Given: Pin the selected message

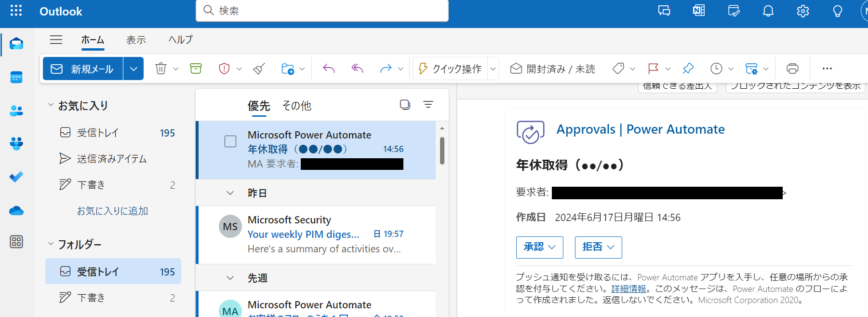Looking at the screenshot, I should [688, 69].
